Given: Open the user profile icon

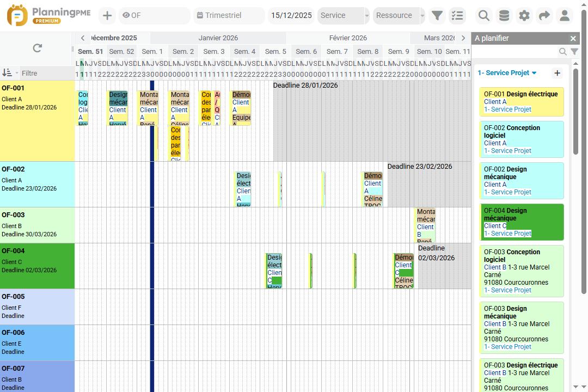Looking at the screenshot, I should tap(565, 15).
